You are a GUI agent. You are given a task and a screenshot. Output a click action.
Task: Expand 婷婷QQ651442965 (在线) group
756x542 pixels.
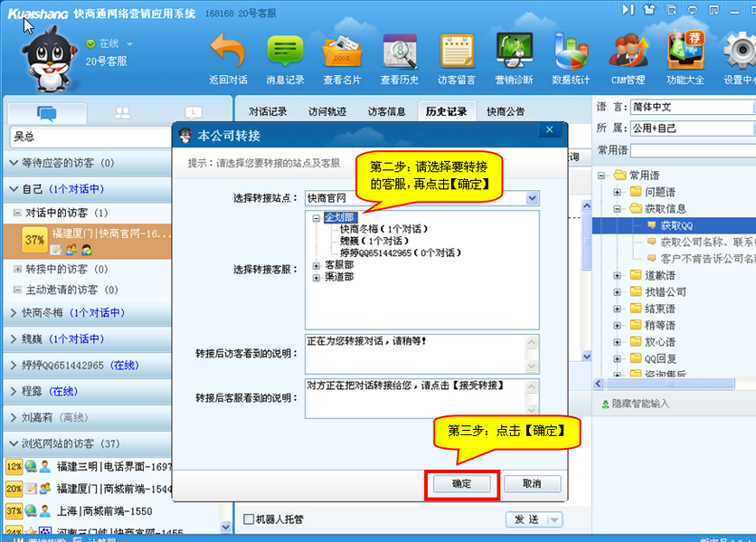(x=14, y=365)
